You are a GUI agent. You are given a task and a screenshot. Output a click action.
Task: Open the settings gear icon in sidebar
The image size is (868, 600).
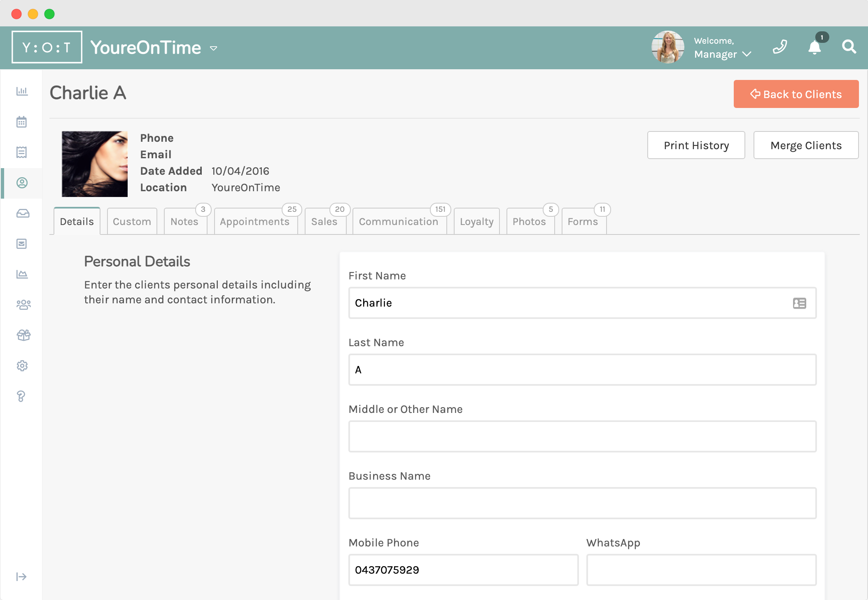(x=22, y=366)
